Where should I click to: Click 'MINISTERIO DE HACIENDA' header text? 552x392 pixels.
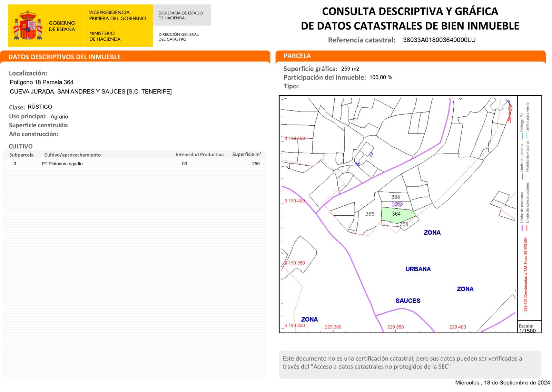tap(105, 36)
